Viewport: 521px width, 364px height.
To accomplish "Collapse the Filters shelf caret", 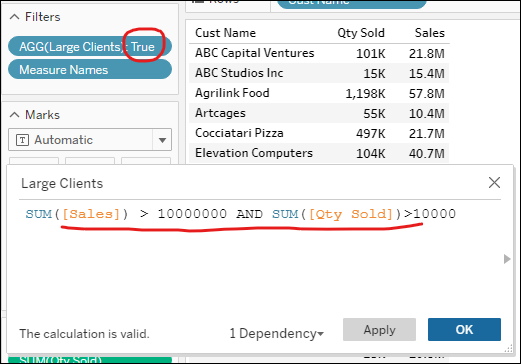I will [x=15, y=17].
